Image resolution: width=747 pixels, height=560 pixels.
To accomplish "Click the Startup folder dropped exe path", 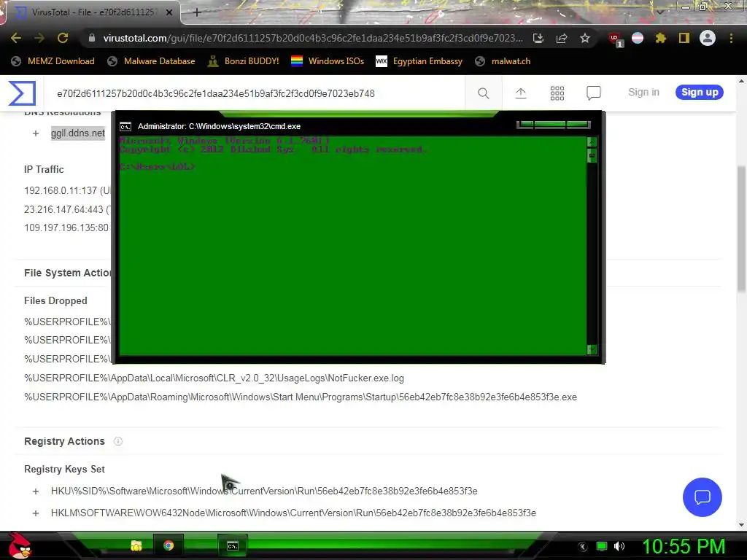I will (x=301, y=397).
